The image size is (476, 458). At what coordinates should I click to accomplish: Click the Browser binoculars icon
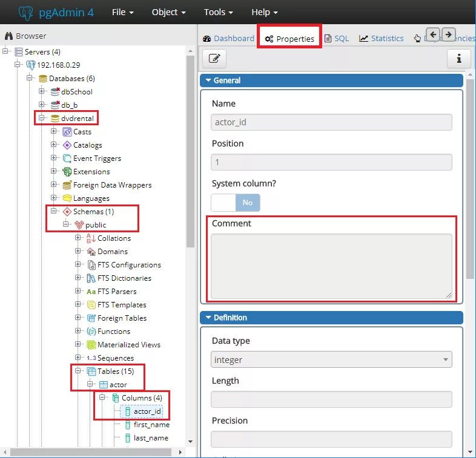click(8, 36)
